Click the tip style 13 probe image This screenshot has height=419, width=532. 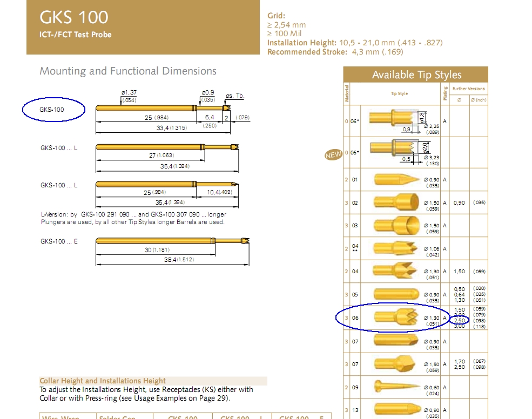point(396,410)
